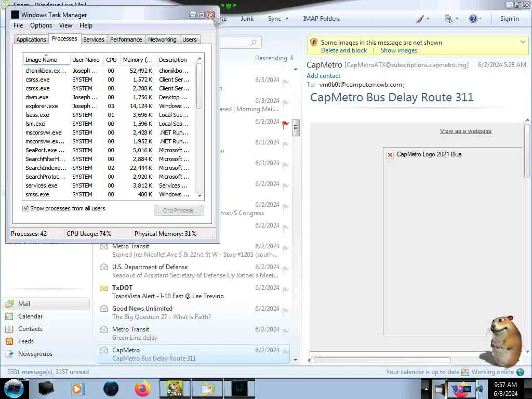Expand the paintbrush dropdown arrow
The image size is (532, 399).
pyautogui.click(x=428, y=19)
